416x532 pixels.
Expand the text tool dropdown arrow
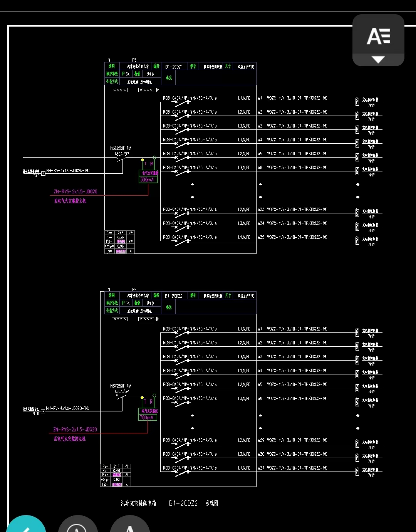[x=378, y=60]
